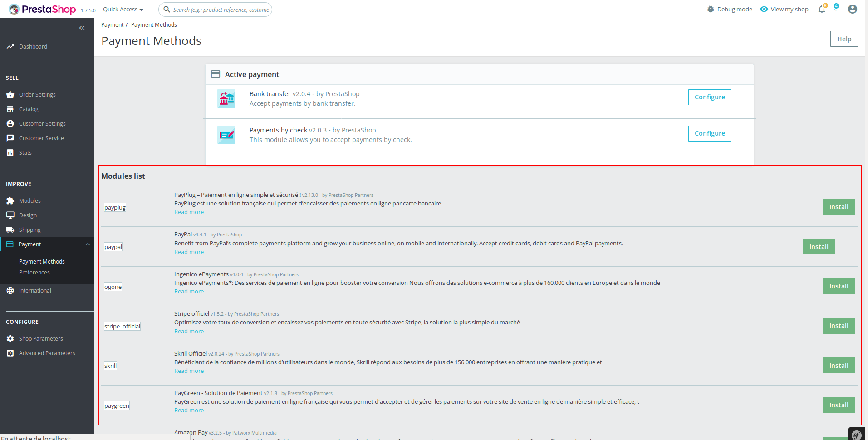
Task: Install the Ingenico ePayments module
Action: click(839, 286)
